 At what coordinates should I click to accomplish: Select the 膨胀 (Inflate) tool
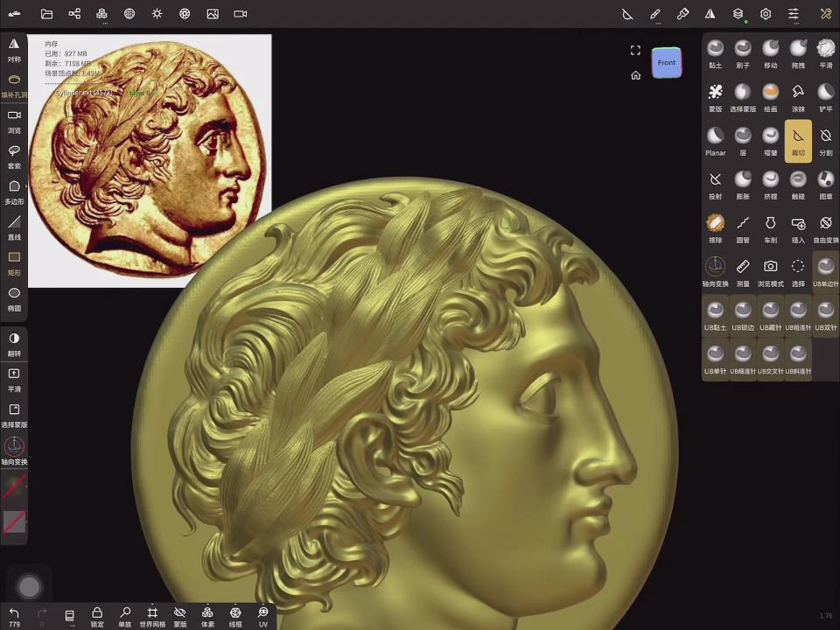click(743, 185)
